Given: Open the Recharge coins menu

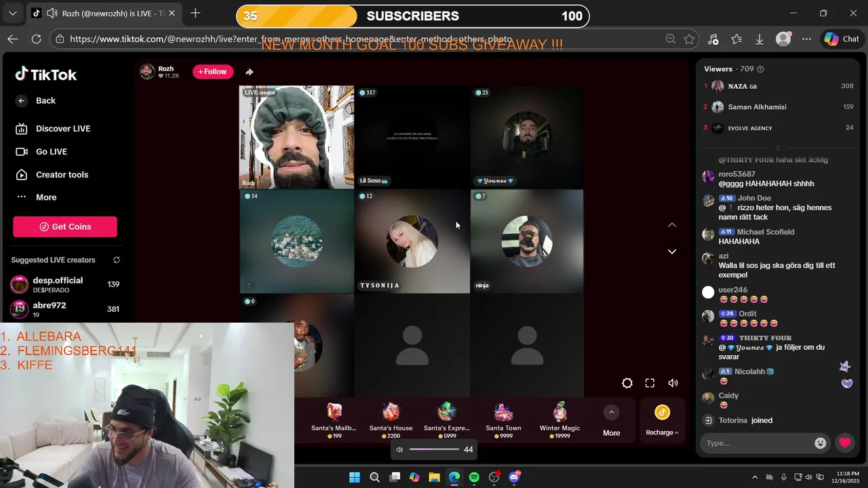Looking at the screenshot, I should click(x=662, y=421).
